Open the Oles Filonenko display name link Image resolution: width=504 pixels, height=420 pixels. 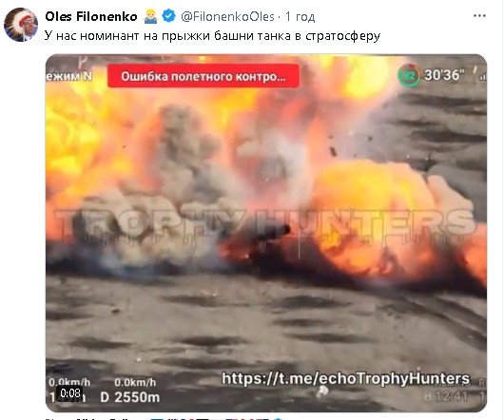(91, 16)
